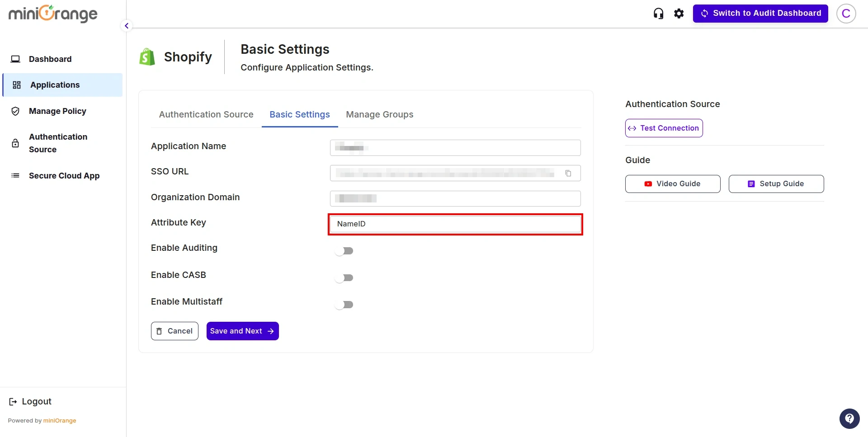Image resolution: width=868 pixels, height=437 pixels.
Task: Run Test Connection
Action: 663,128
